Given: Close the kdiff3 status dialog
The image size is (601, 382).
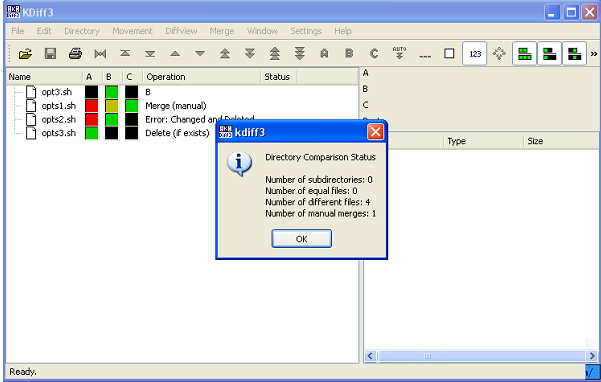Looking at the screenshot, I should (x=375, y=132).
